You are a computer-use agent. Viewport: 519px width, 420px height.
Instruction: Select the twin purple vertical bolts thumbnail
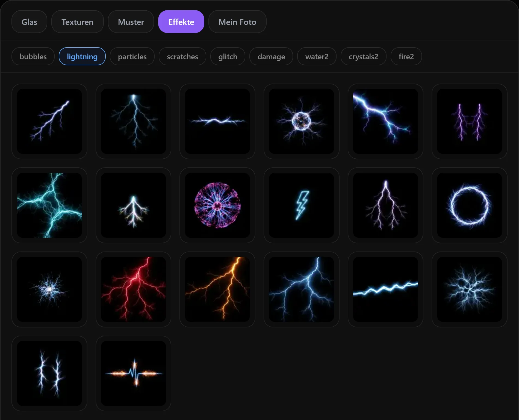tap(470, 121)
